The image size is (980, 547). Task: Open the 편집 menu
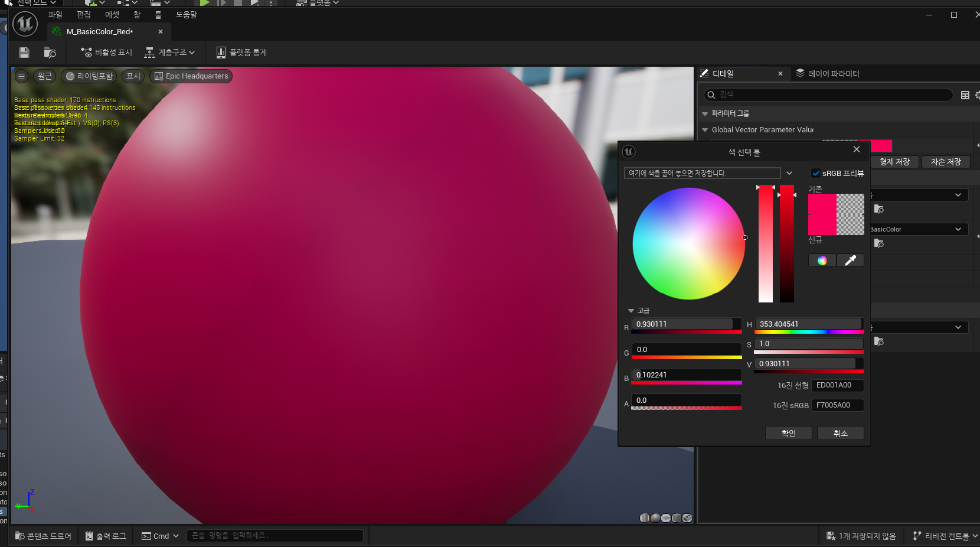pyautogui.click(x=84, y=15)
